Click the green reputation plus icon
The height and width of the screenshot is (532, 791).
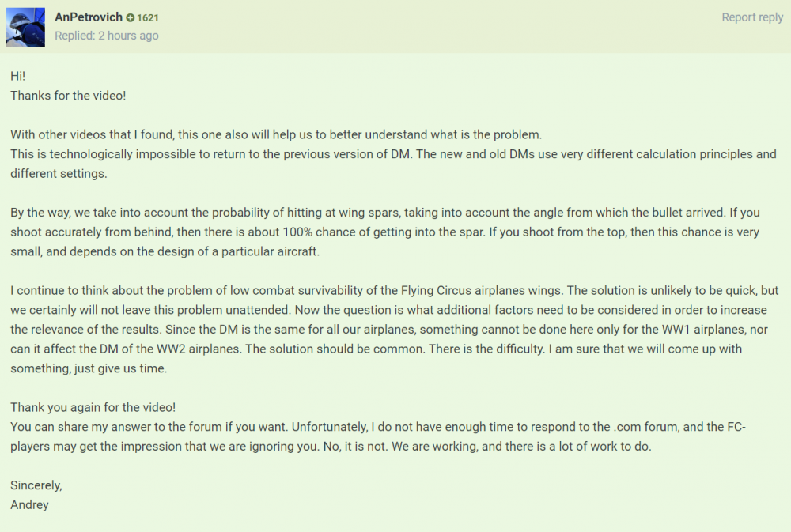tap(130, 17)
